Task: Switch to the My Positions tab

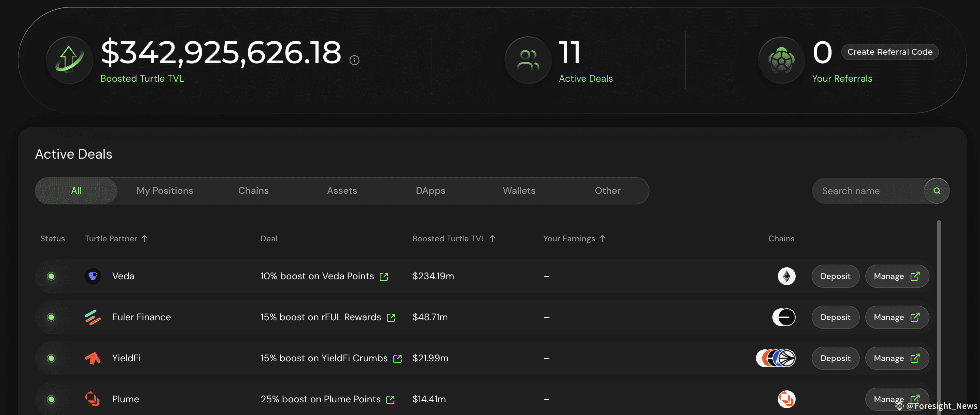Action: [165, 191]
